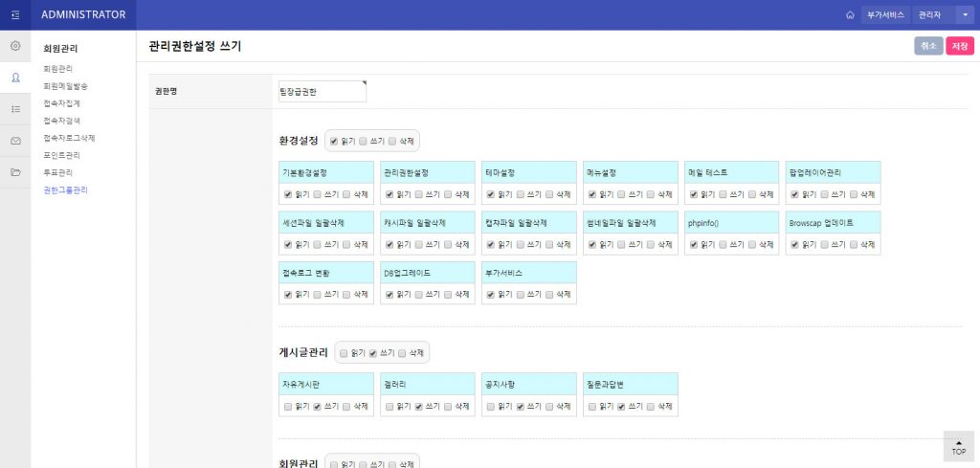Check 쓰기 for the 환경설정 group header
This screenshot has width=980, height=468.
(x=363, y=142)
